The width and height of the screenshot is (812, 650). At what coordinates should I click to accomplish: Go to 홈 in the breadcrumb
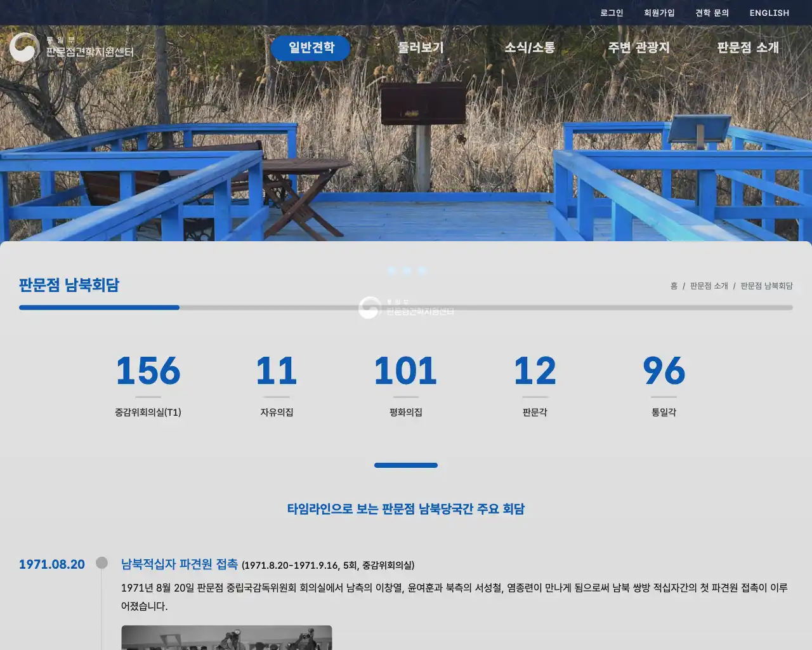click(x=674, y=286)
